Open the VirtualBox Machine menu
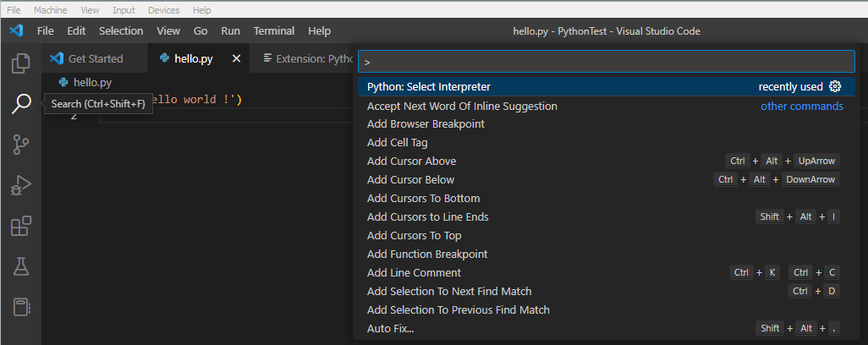The height and width of the screenshot is (345, 868). (51, 10)
